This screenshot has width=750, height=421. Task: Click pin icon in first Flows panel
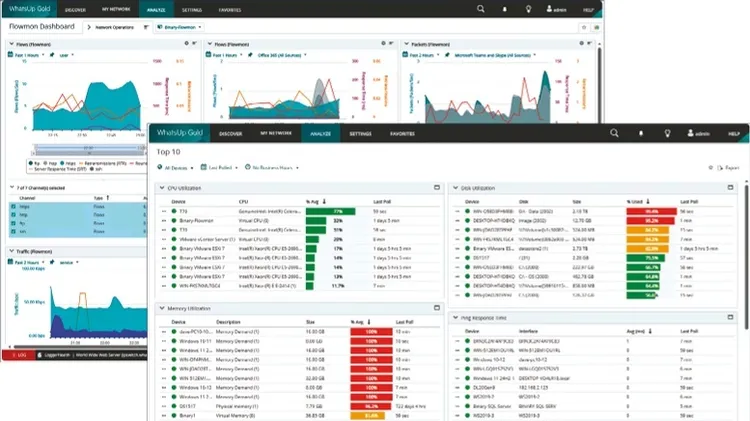point(52,55)
